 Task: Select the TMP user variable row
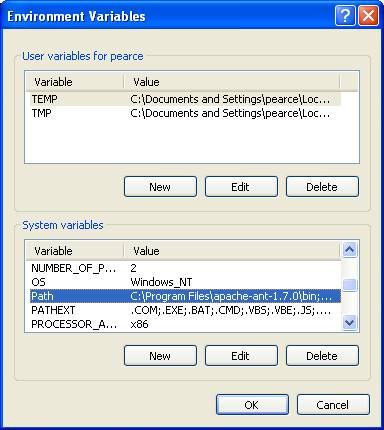[186, 113]
